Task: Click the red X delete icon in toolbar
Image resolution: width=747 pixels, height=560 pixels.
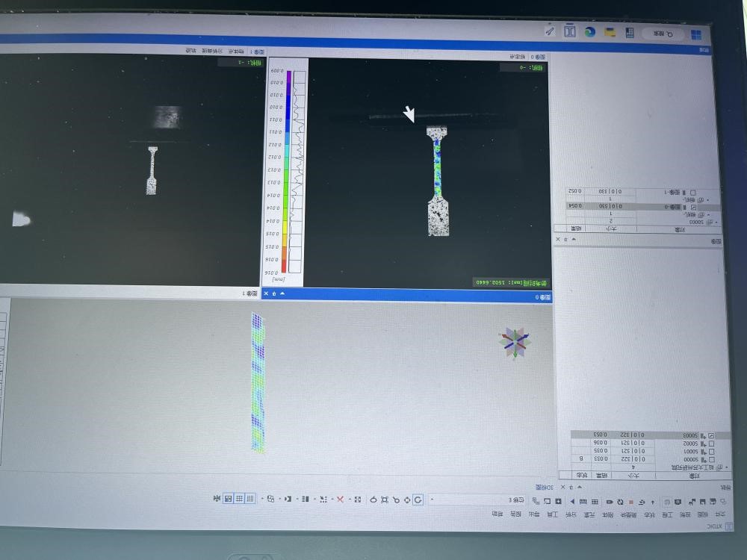Action: click(341, 499)
